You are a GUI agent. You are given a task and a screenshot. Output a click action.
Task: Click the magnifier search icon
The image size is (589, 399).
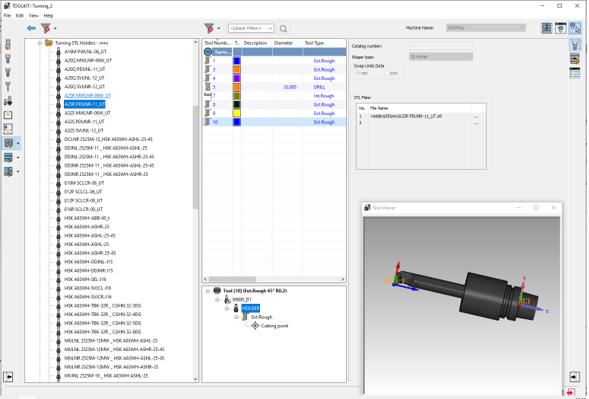[x=284, y=29]
